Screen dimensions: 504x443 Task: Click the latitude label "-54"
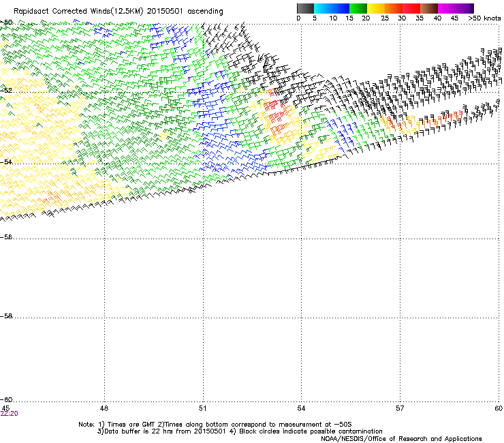tap(6, 162)
